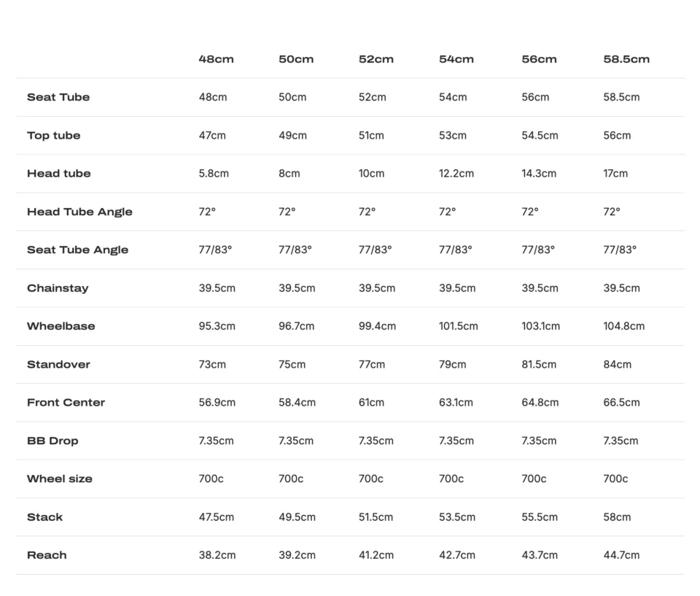Select the Reach row label
The image size is (700, 596).
point(47,555)
